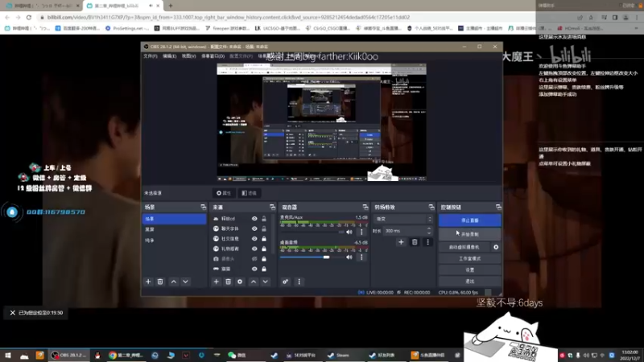This screenshot has height=362, width=644.
Task: Click 开始录制 start recording button
Action: 469,234
